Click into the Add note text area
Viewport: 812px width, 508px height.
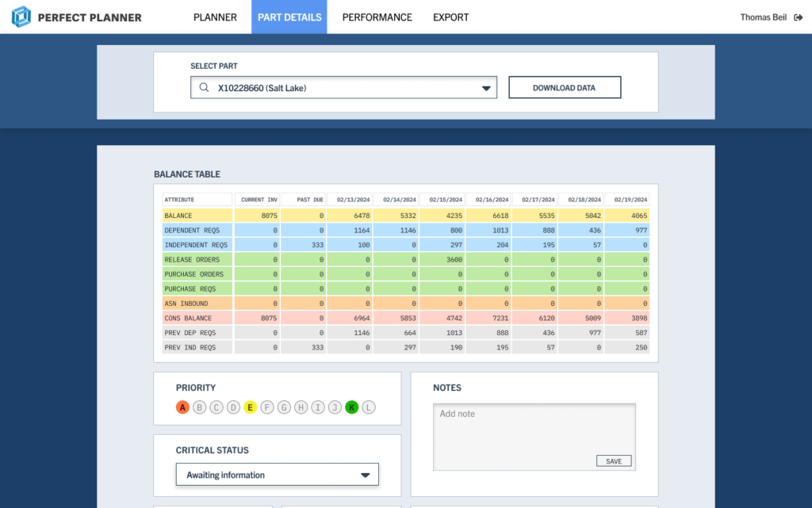click(534, 432)
